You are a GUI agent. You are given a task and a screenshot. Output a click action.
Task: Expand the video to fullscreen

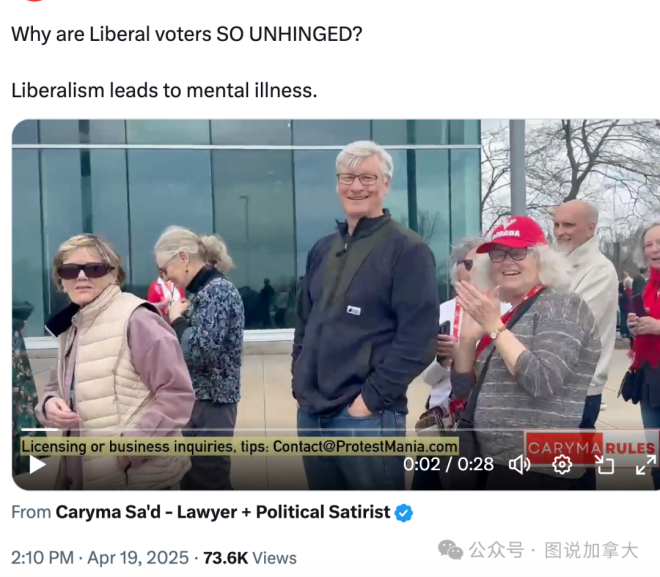coord(645,465)
